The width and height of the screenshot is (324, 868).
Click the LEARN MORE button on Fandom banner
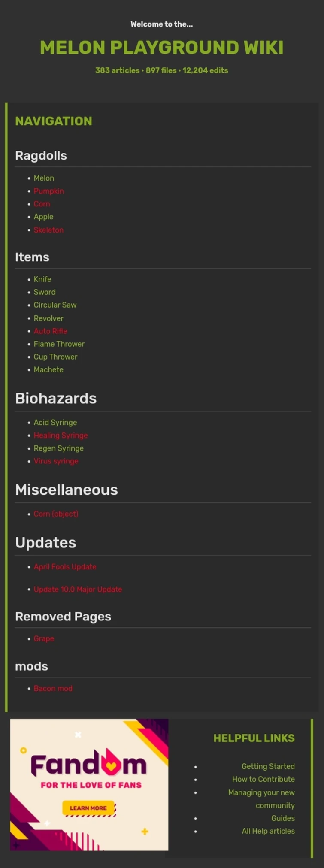point(88,808)
